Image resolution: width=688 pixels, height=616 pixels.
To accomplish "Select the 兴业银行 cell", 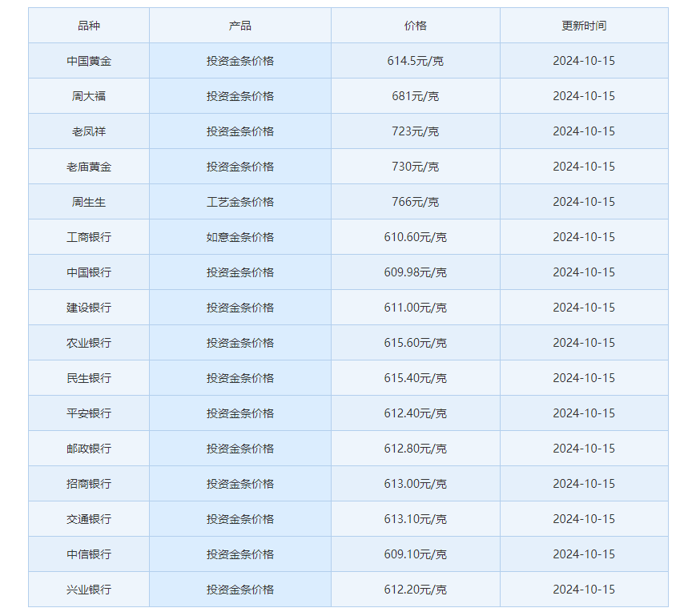I will click(x=89, y=590).
